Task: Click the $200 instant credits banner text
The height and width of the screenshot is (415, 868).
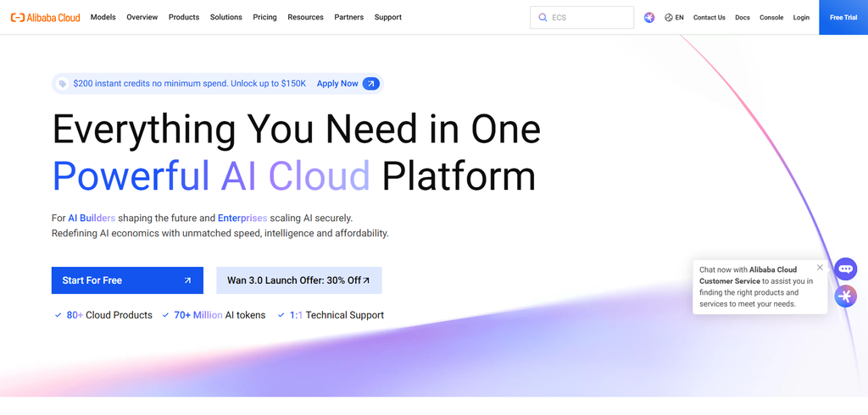Action: pyautogui.click(x=189, y=84)
